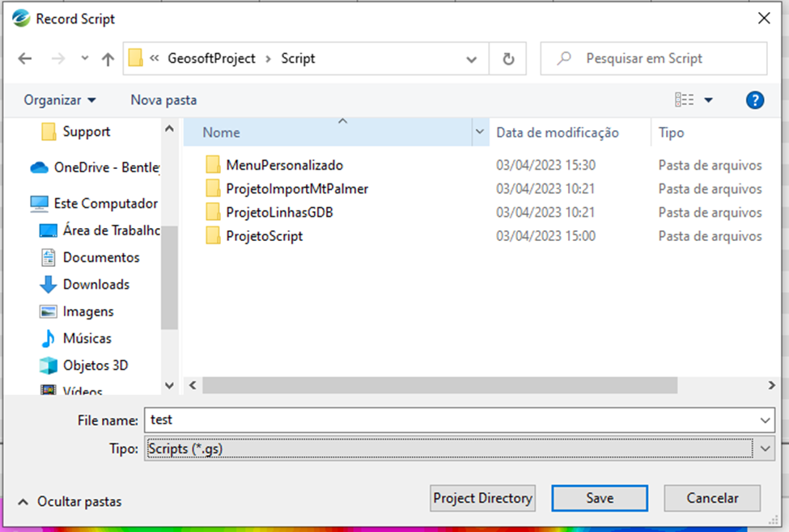This screenshot has height=532, width=789.
Task: Expand the address path history dropdown
Action: [x=472, y=59]
